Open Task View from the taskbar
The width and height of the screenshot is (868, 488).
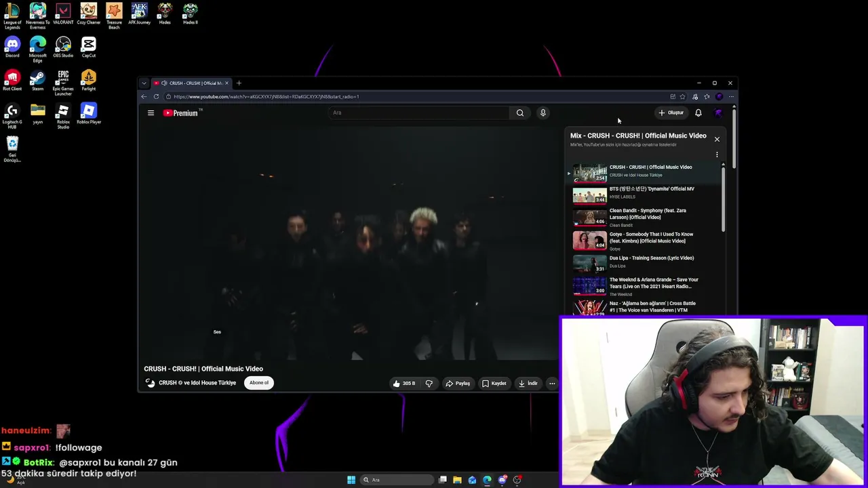(x=442, y=480)
